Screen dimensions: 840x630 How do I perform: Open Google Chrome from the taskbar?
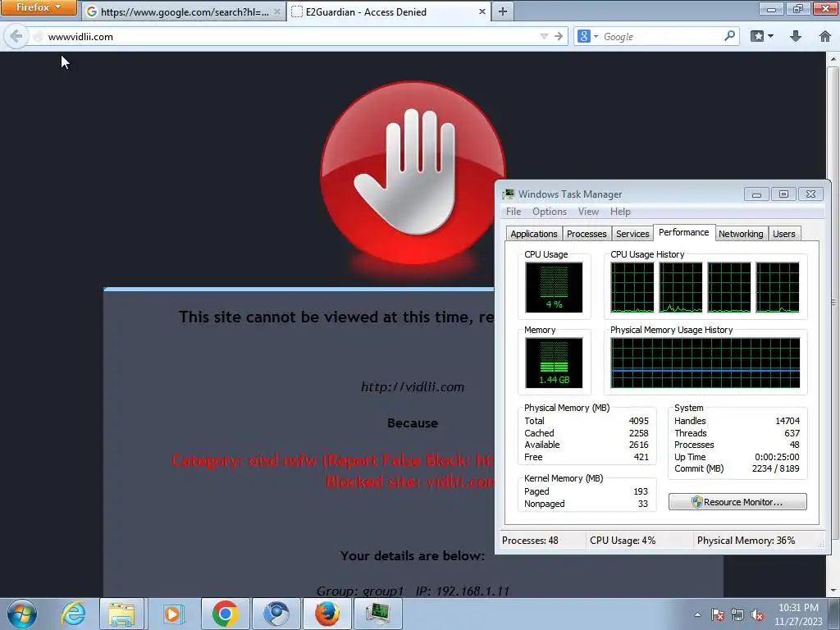(225, 614)
